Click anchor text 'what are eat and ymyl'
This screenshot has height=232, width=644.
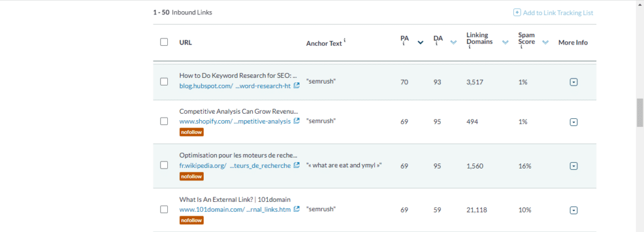tap(345, 166)
